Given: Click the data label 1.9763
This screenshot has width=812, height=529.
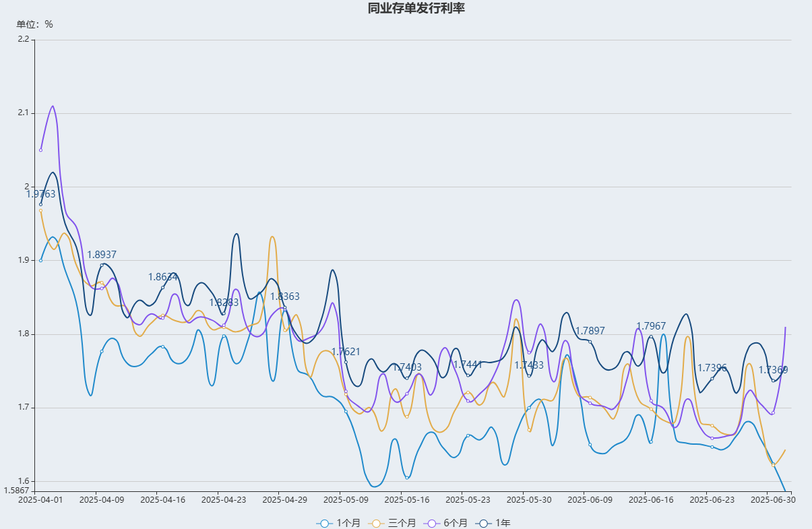Looking at the screenshot, I should (41, 194).
